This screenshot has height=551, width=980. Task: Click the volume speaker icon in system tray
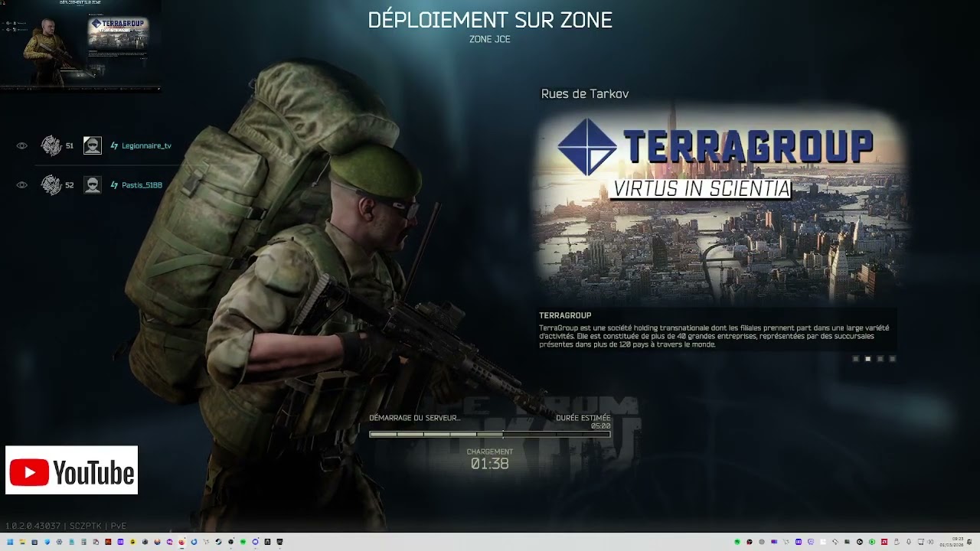(x=931, y=542)
